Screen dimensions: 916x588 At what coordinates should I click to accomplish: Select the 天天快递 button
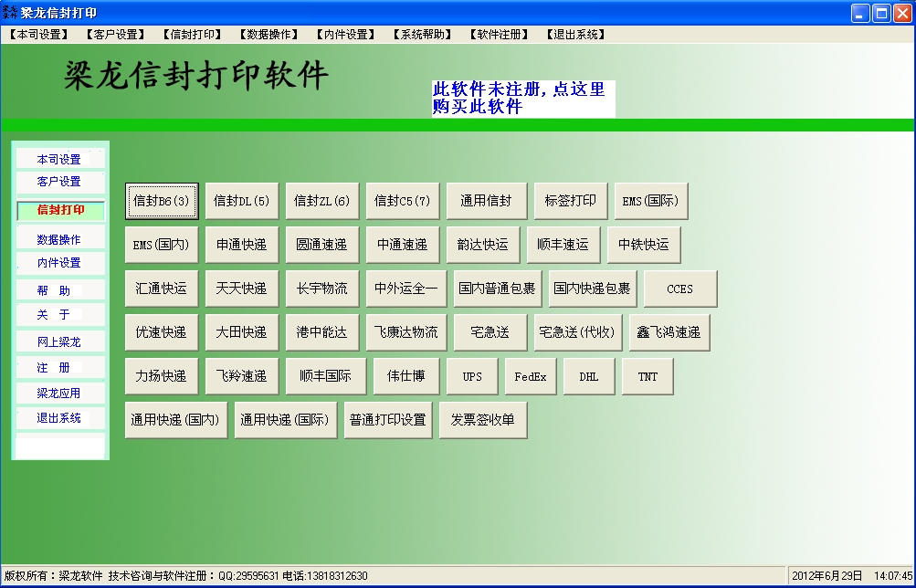[x=242, y=289]
